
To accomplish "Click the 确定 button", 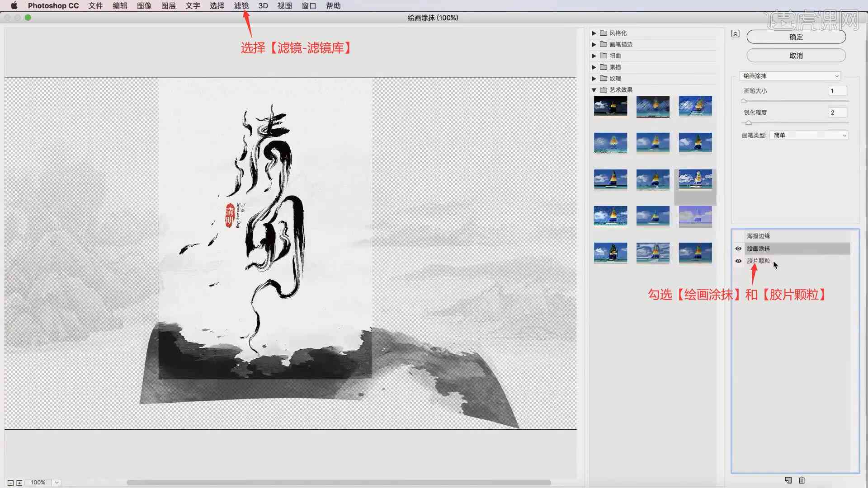I will coord(796,37).
